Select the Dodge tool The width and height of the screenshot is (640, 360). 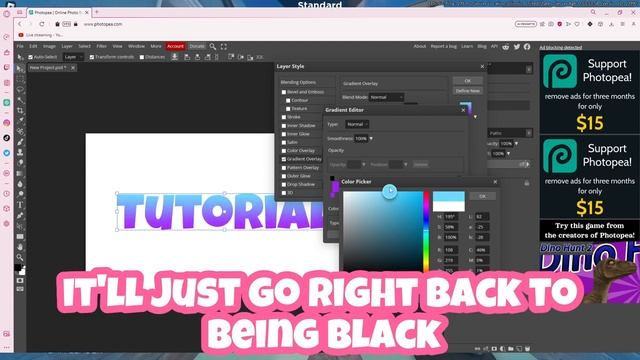[x=20, y=194]
